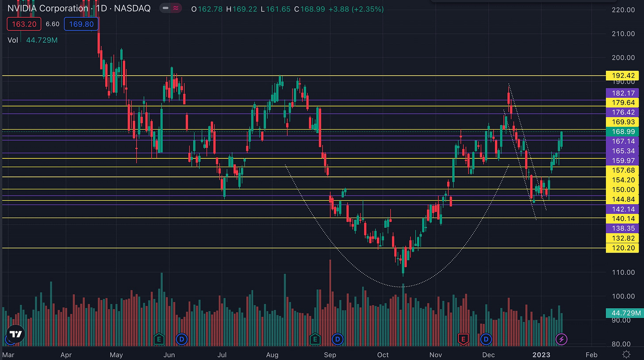Click the 165.34 purple price label
This screenshot has height=360, width=644.
(622, 151)
